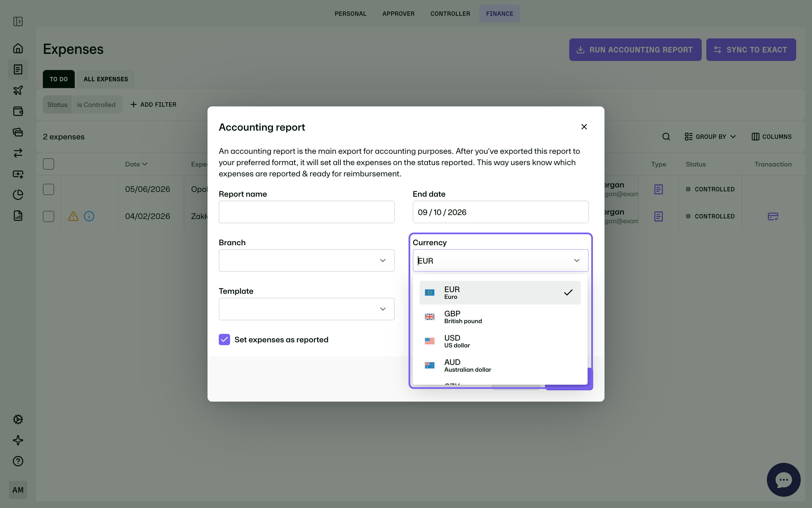Open the chat support bubble

[x=784, y=479]
